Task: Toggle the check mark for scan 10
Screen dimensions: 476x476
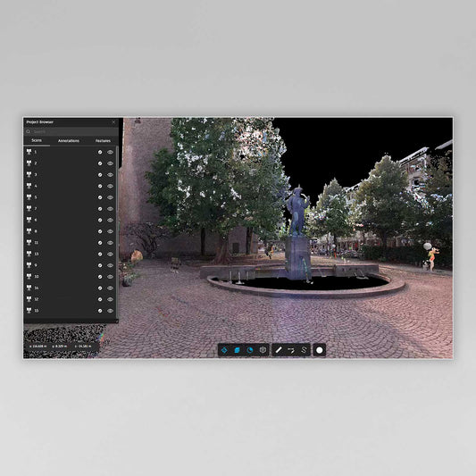Action: click(x=100, y=277)
